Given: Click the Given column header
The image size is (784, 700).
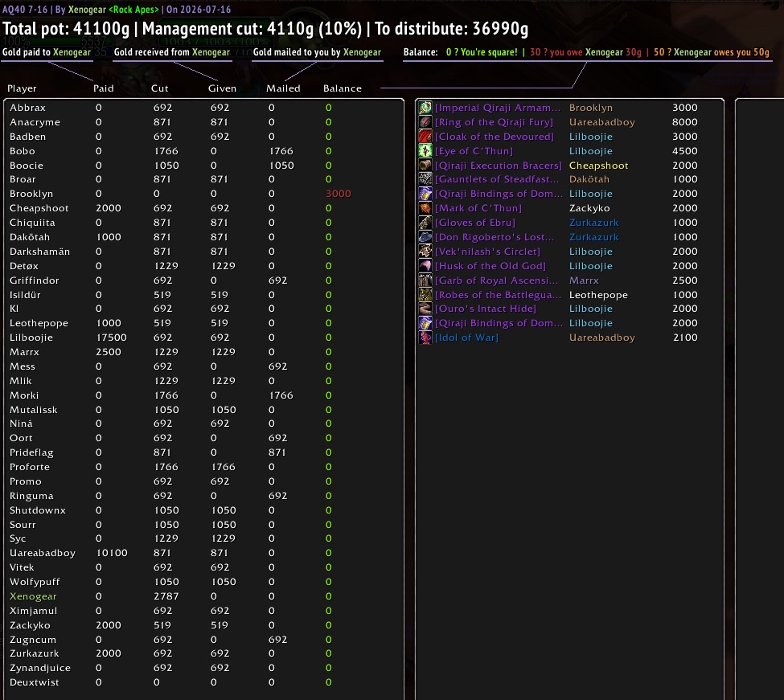Looking at the screenshot, I should click(x=223, y=88).
